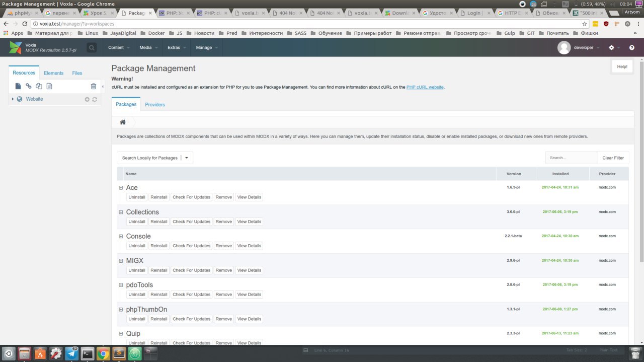Image resolution: width=644 pixels, height=362 pixels.
Task: Click View Details for pdoTools
Action: (x=250, y=295)
